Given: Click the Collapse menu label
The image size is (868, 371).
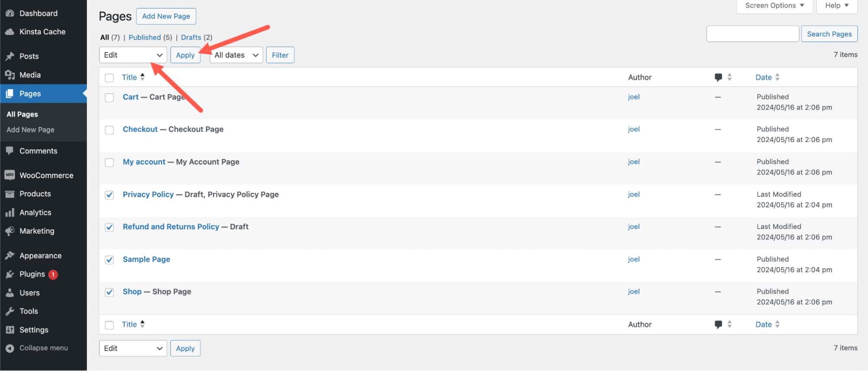Looking at the screenshot, I should coord(43,348).
